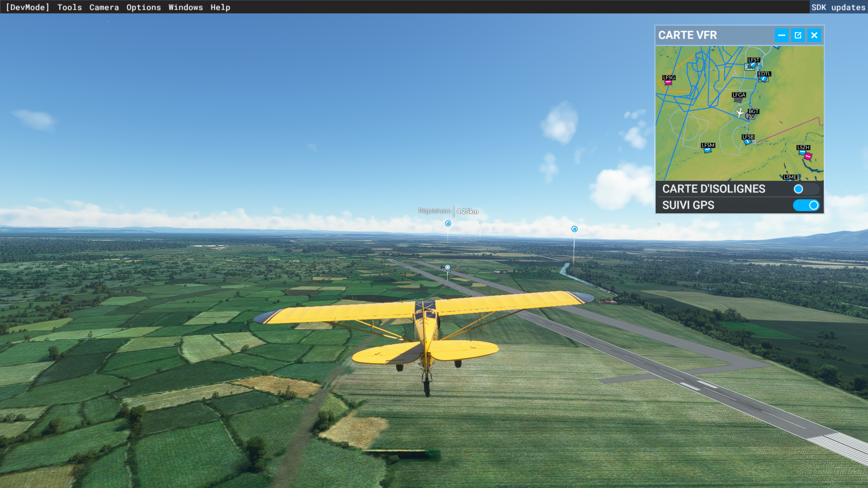Image resolution: width=868 pixels, height=488 pixels.
Task: Disable the Suivi GPS toggle
Action: (x=806, y=205)
